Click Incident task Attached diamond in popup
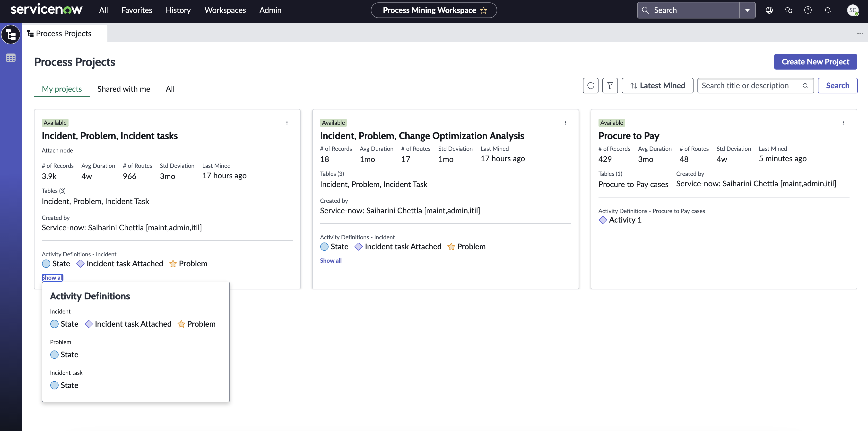Screen dimensions: 868x431 click(89, 324)
